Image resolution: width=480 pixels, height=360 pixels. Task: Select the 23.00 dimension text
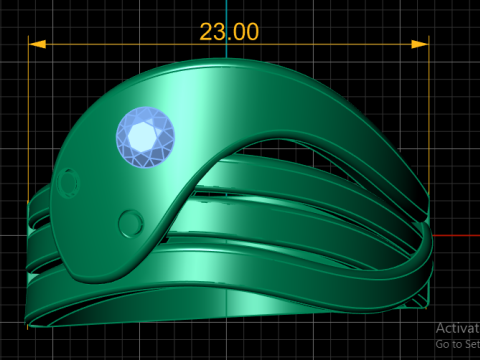pyautogui.click(x=229, y=32)
